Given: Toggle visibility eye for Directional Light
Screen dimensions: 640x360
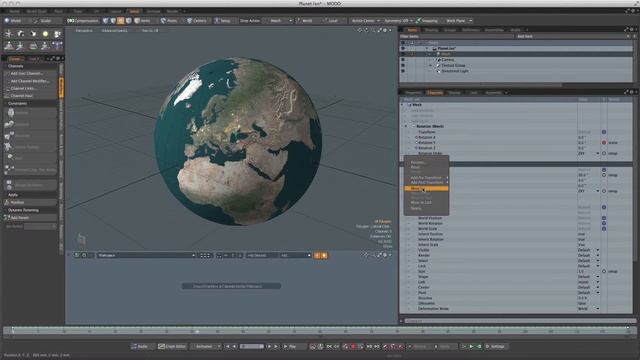Looking at the screenshot, I should (403, 71).
